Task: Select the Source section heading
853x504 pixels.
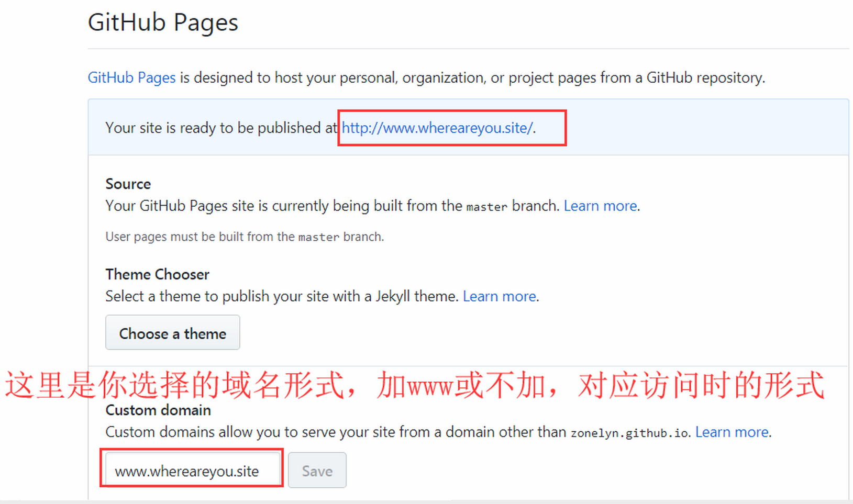Action: [128, 184]
